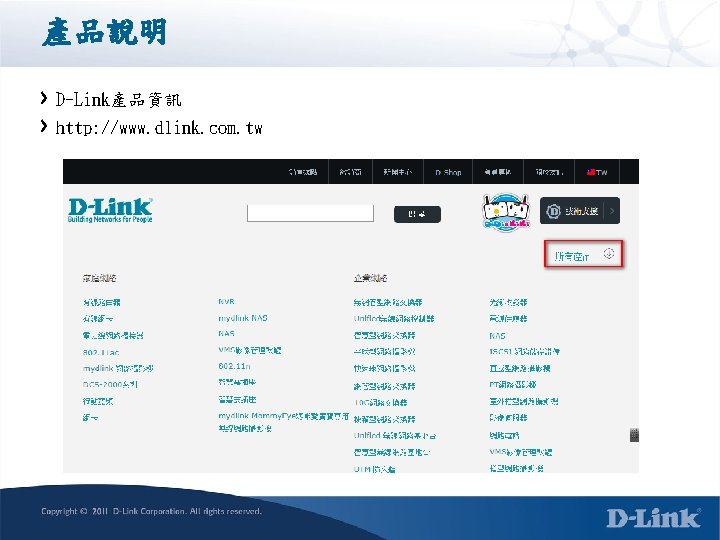The height and width of the screenshot is (540, 720).
Task: Click the cartoon router mascot banner image
Action: point(506,212)
